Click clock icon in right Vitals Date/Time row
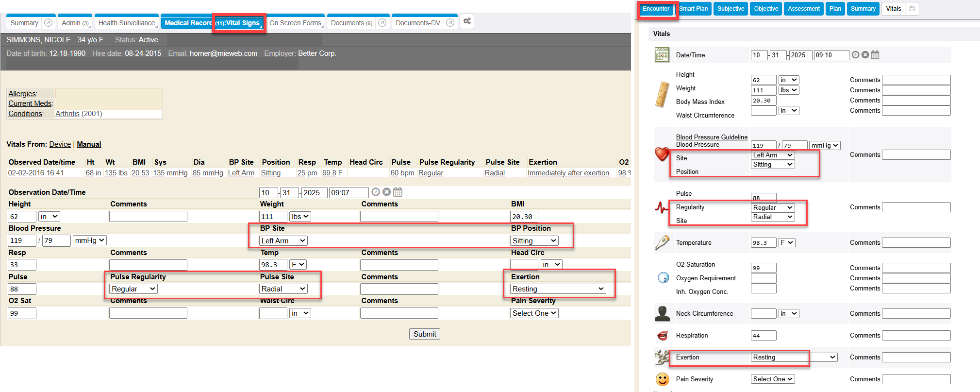 click(x=855, y=55)
